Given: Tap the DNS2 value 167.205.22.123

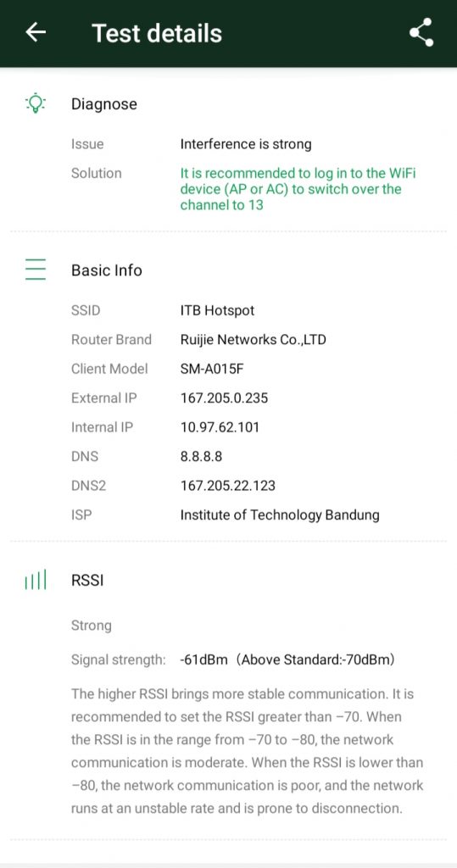Looking at the screenshot, I should coord(228,486).
